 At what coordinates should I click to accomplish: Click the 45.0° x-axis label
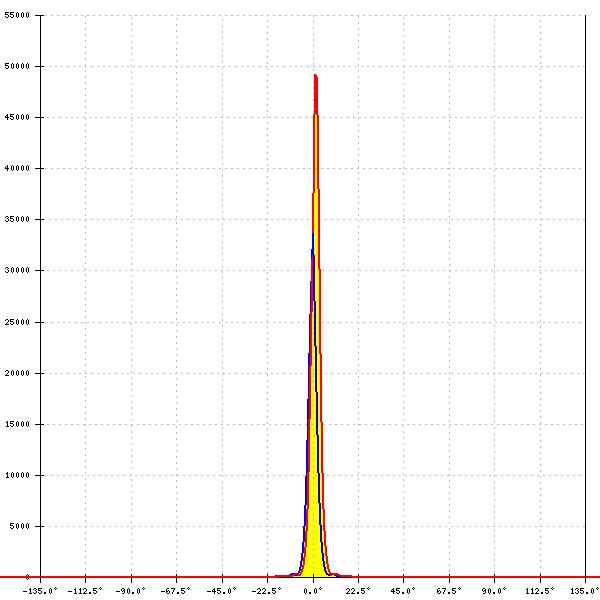403,591
